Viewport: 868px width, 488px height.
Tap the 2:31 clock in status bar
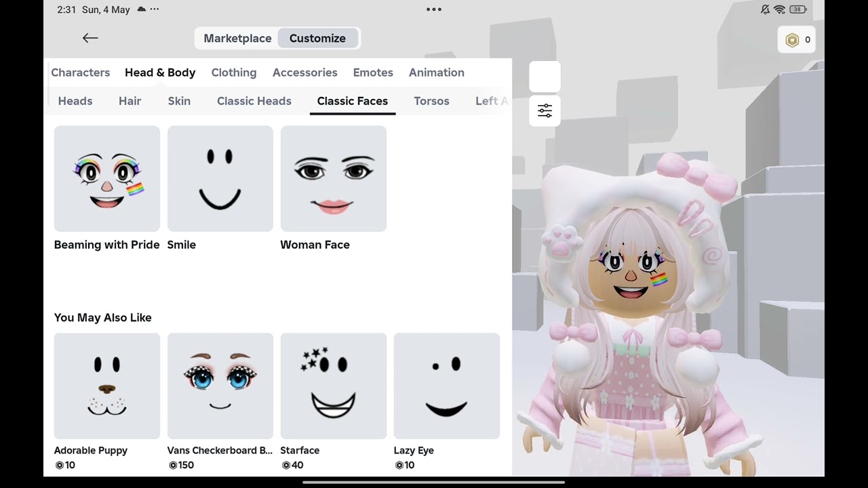tap(66, 9)
